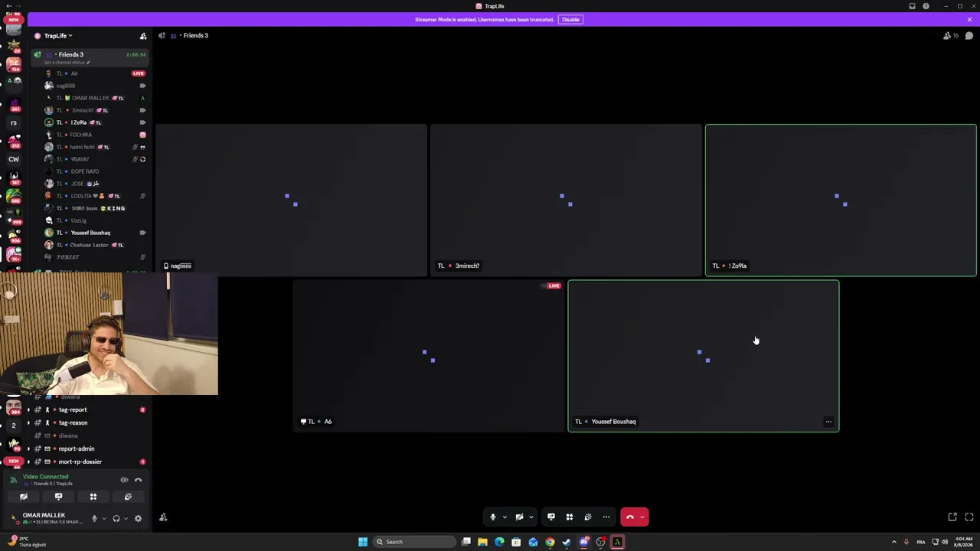The height and width of the screenshot is (551, 980).
Task: Toggle noise suppression in Video Connected panel
Action: click(x=124, y=480)
